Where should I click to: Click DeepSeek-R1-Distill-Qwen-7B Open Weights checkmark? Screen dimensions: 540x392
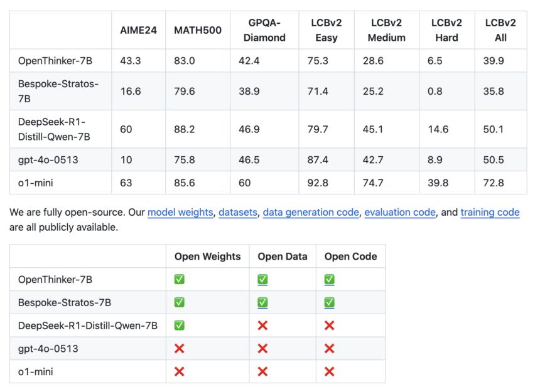pyautogui.click(x=179, y=326)
